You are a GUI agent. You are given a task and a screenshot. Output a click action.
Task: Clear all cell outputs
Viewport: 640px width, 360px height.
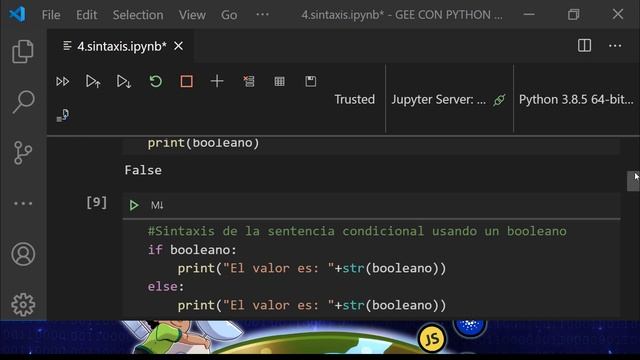click(249, 81)
